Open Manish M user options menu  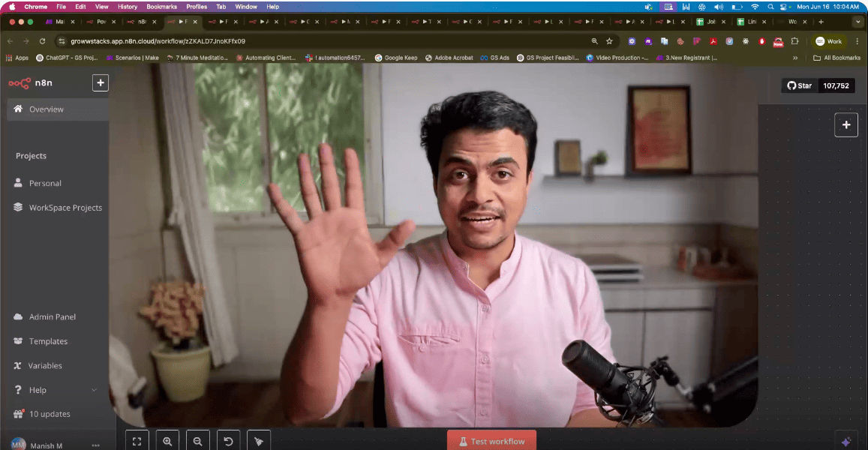pos(96,445)
